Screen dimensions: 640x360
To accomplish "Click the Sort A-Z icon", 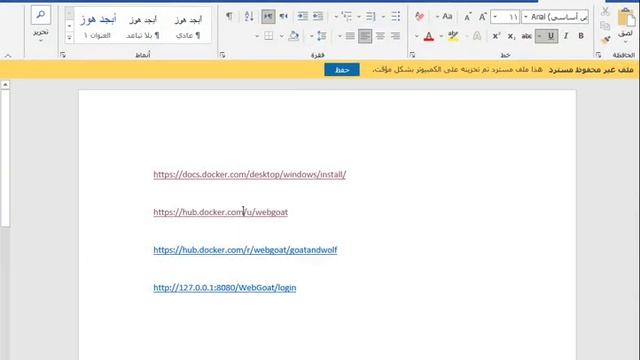I will tap(249, 16).
